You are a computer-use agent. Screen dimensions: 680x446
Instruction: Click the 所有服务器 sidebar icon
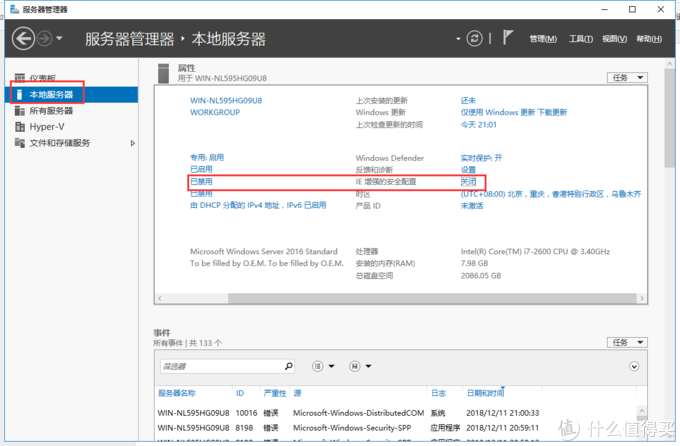20,111
